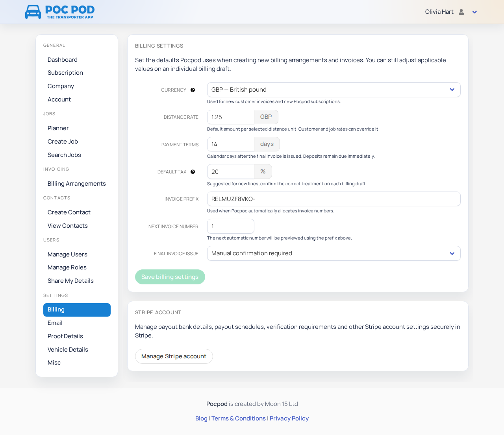Click the GBP unit label
Image resolution: width=504 pixels, height=435 pixels.
266,117
